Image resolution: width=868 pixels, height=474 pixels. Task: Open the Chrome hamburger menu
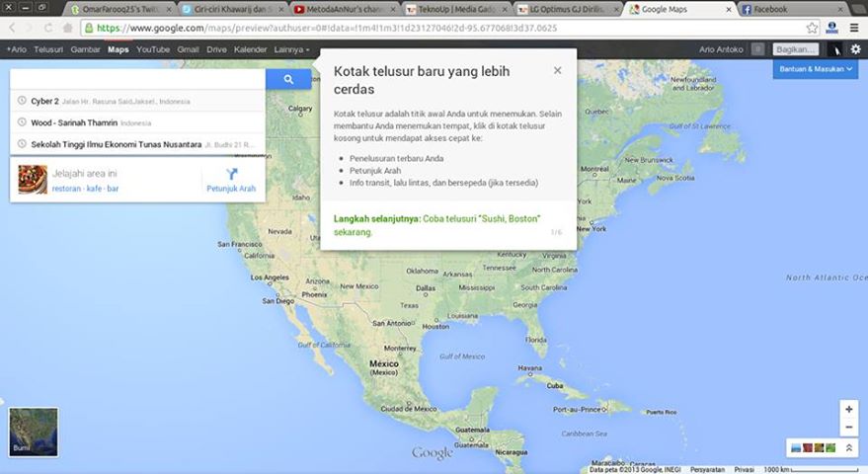click(x=854, y=28)
